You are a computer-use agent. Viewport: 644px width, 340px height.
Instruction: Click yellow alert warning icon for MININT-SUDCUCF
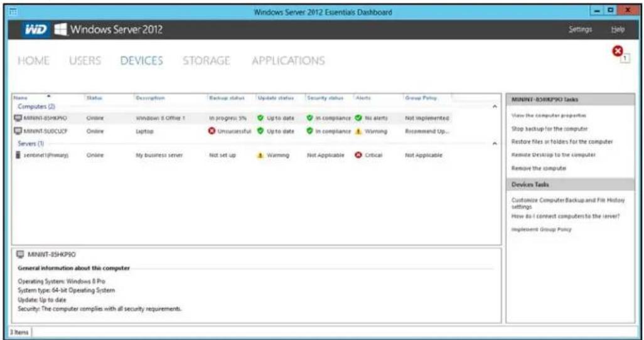[358, 131]
